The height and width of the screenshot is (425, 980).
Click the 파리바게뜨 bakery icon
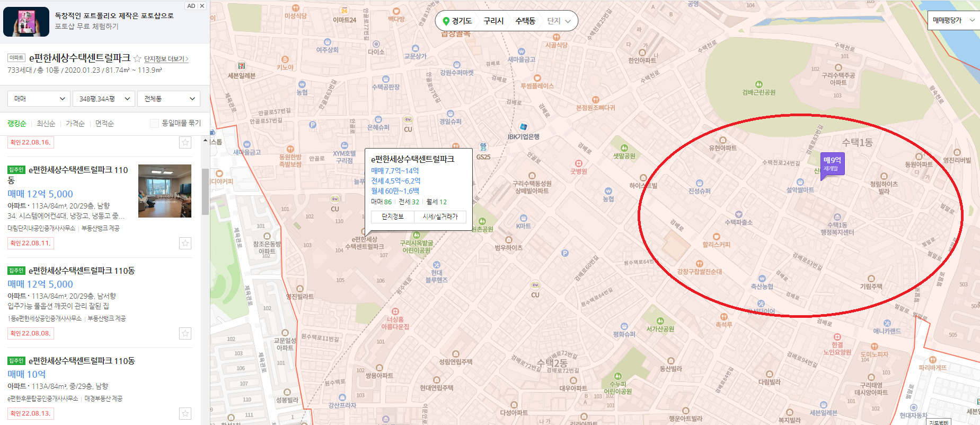click(x=933, y=360)
